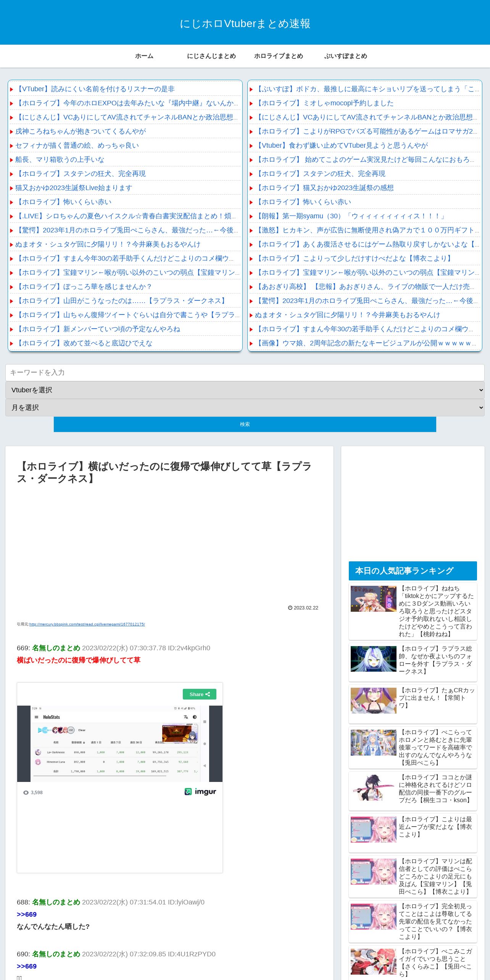Open the source link mercury.bbspink.com
490x980 pixels.
click(x=87, y=624)
